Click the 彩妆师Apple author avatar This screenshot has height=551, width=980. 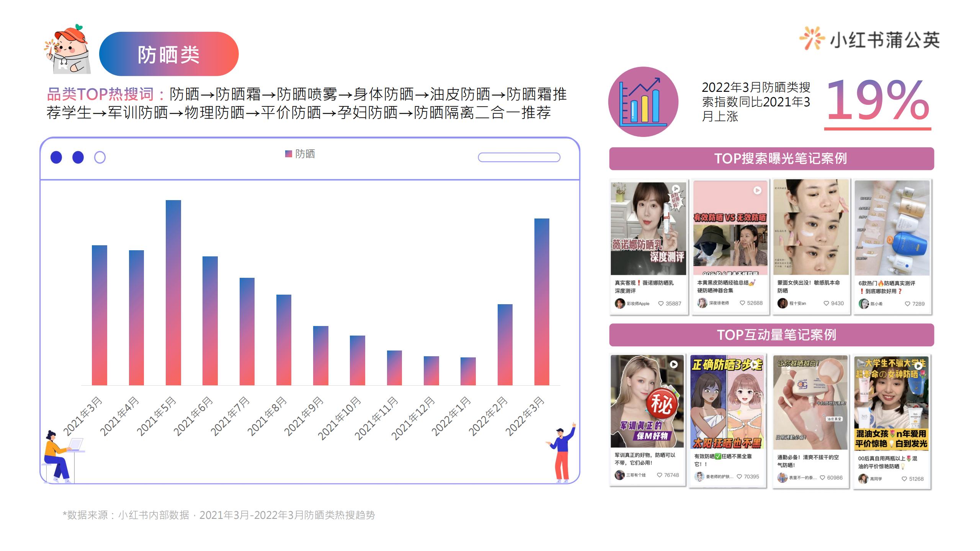tap(620, 303)
